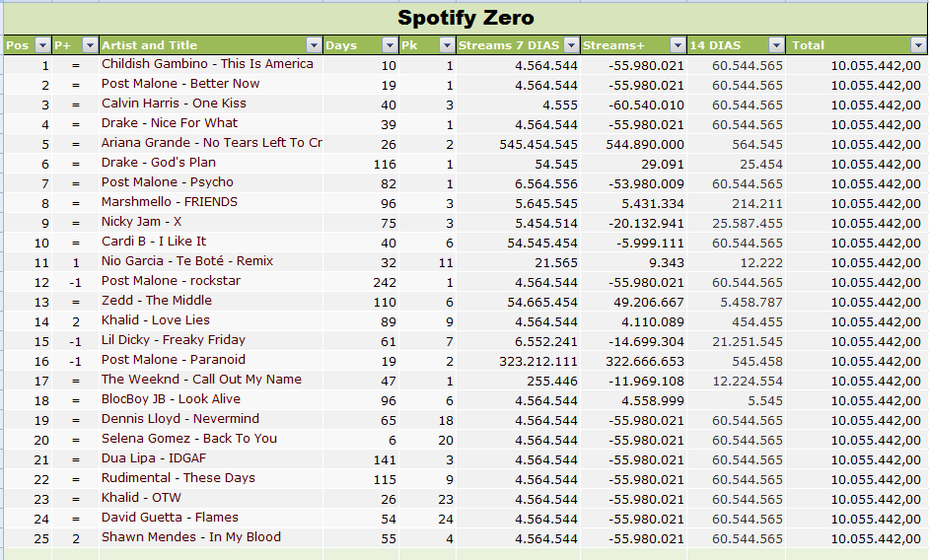Select cell Drake - Nice For What
This screenshot has height=560, width=929.
pos(211,124)
